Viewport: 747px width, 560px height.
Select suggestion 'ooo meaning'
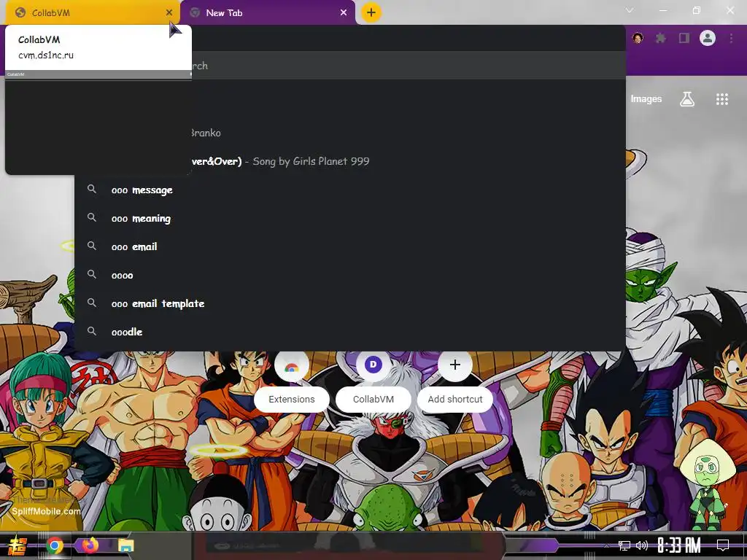(349, 219)
